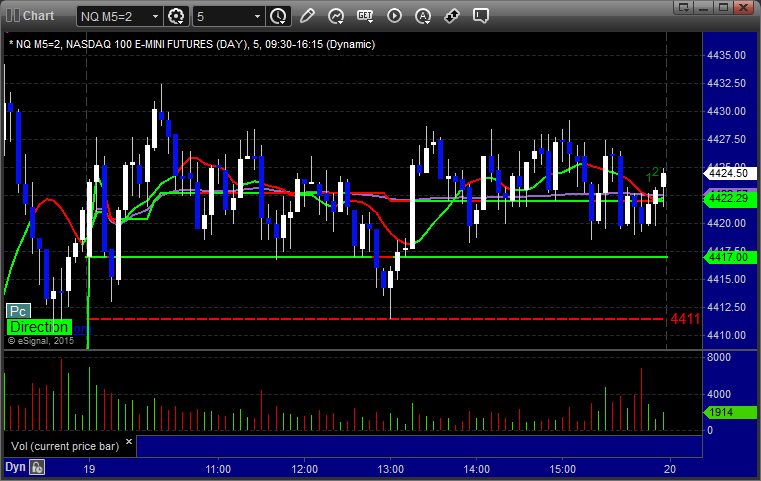
Task: Click the 4427.50 price scale value
Action: coord(727,139)
